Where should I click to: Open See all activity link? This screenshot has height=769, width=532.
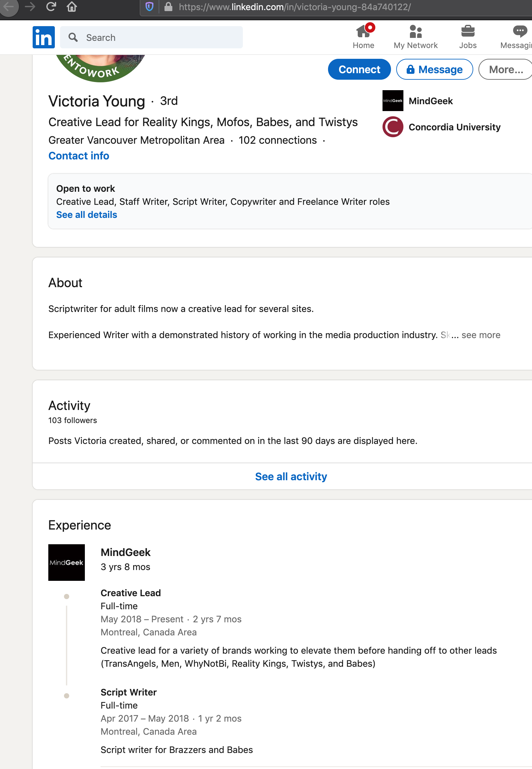(x=291, y=476)
